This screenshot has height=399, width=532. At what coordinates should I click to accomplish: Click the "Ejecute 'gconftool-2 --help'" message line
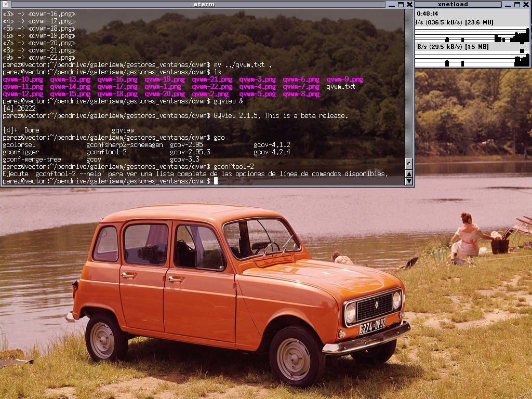pyautogui.click(x=195, y=174)
